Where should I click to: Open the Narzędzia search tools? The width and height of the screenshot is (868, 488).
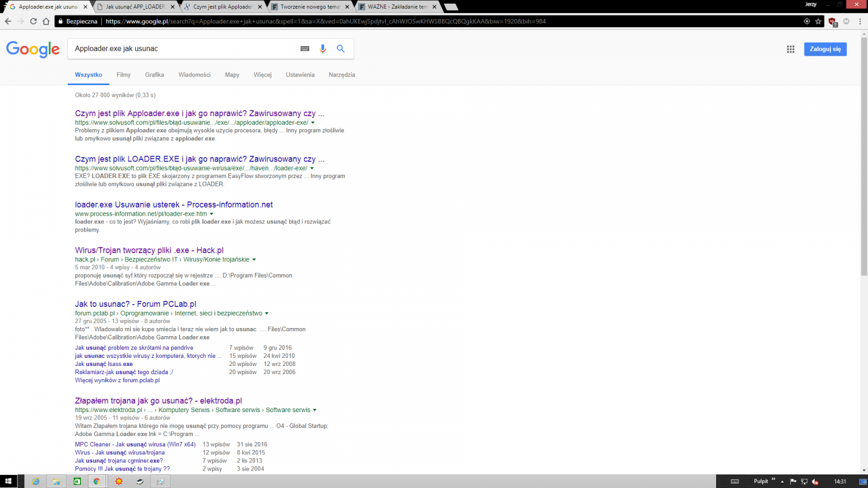click(x=342, y=75)
